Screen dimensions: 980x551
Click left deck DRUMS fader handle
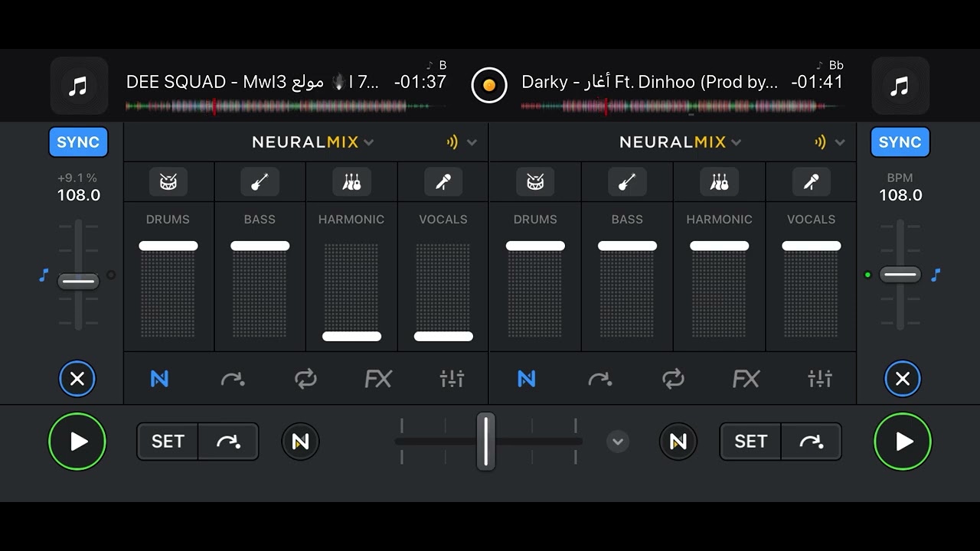pyautogui.click(x=168, y=246)
